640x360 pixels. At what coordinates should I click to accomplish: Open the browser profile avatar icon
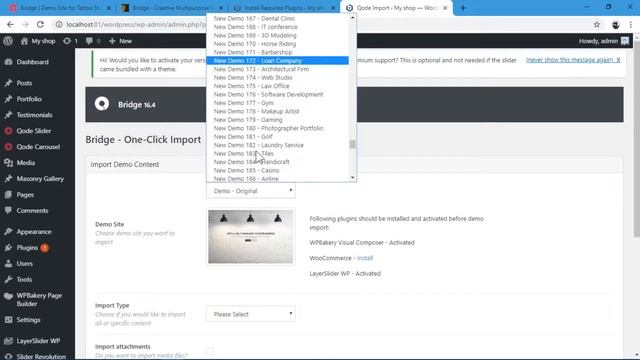tap(616, 24)
